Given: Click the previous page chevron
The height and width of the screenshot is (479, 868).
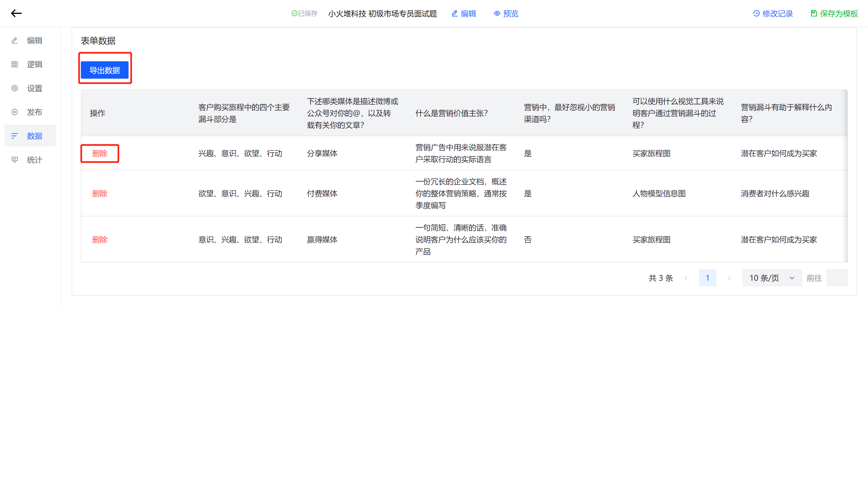Looking at the screenshot, I should [x=686, y=278].
